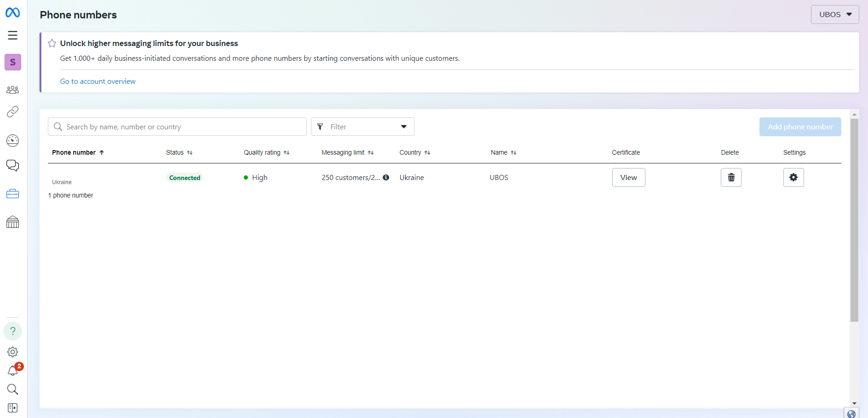Click the scrollbar up arrow
This screenshot has height=418, width=868.
(x=854, y=114)
